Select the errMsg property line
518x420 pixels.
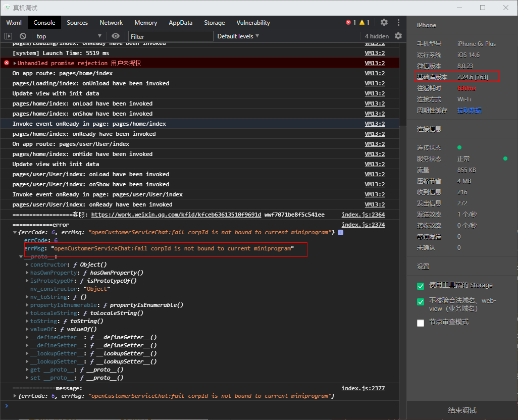(x=159, y=248)
